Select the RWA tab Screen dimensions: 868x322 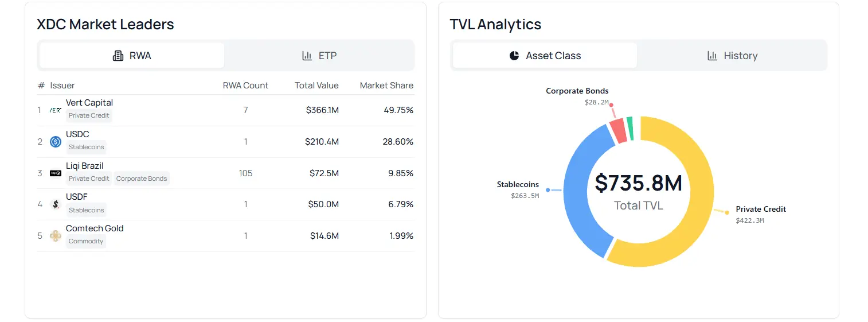[x=132, y=56]
